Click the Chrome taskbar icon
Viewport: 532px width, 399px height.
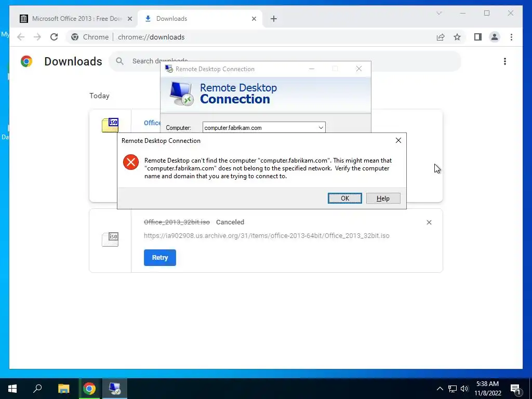[89, 389]
